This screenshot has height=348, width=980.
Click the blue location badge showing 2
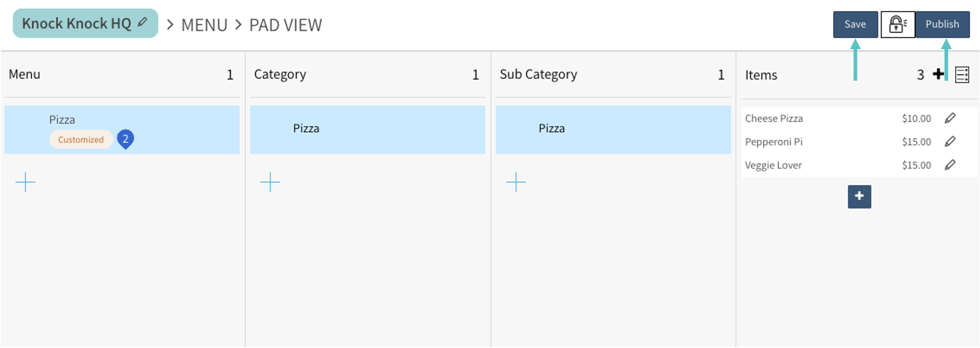125,139
